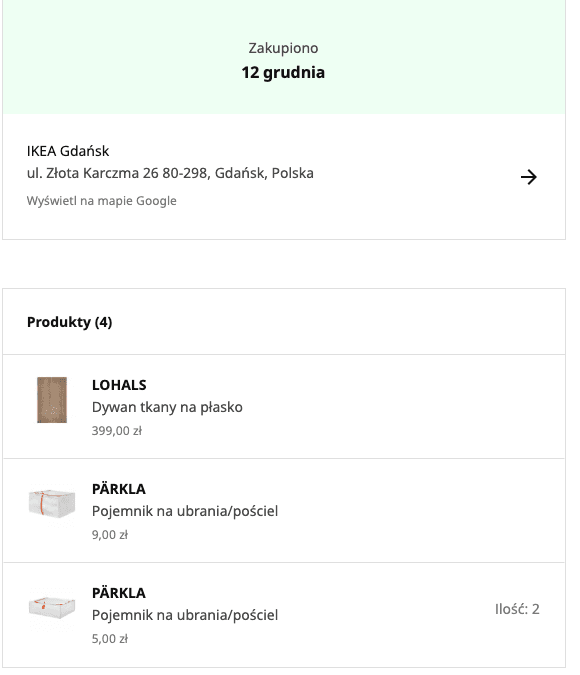Follow the 'Wyświetl na mapie Google' link
This screenshot has height=675, width=580.
102,201
